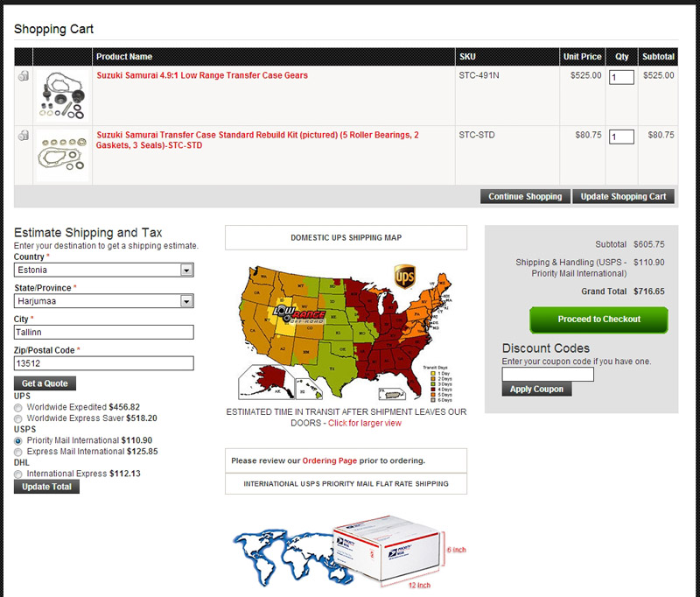Click the Low Range Off-Road logo on map
700x597 pixels.
(299, 315)
